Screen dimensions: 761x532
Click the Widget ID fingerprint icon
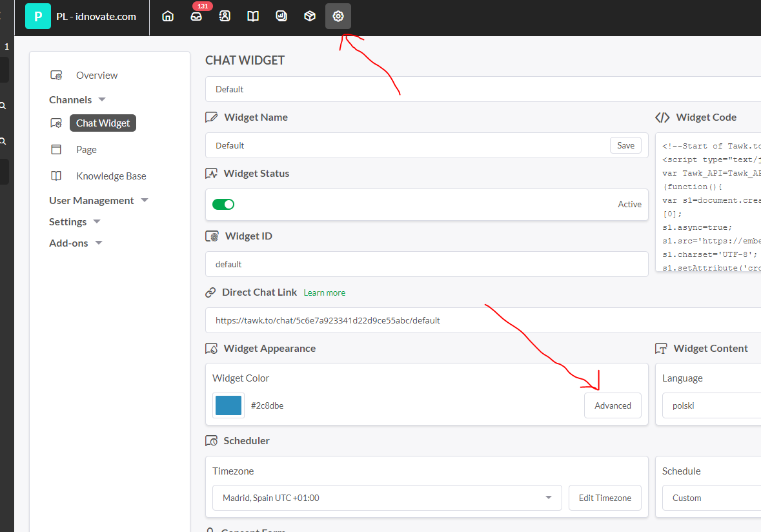click(x=212, y=236)
